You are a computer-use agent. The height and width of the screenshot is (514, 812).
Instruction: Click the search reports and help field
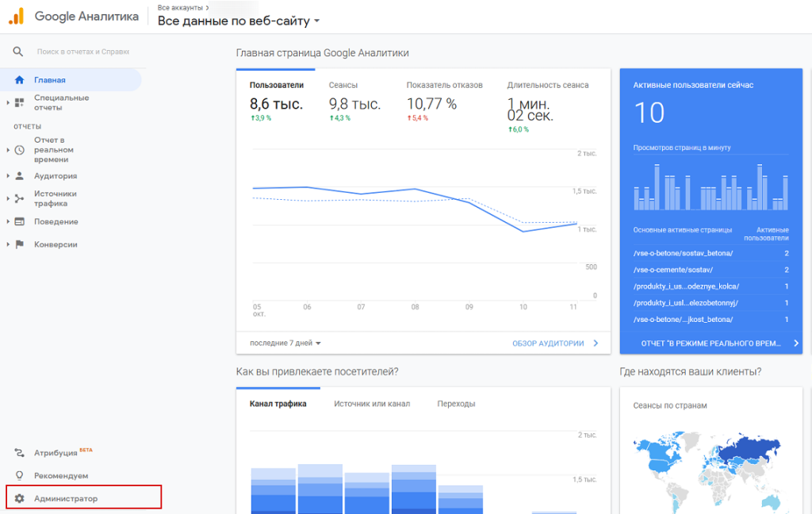(x=82, y=52)
